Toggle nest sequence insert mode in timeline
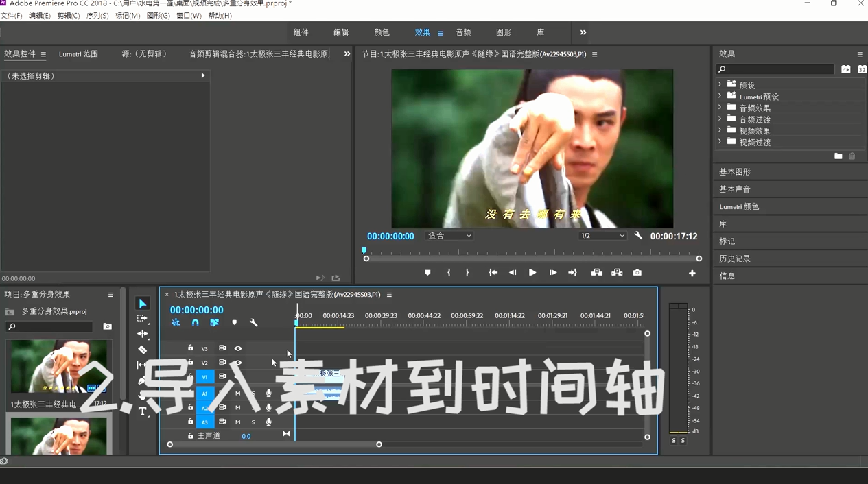 (x=176, y=322)
